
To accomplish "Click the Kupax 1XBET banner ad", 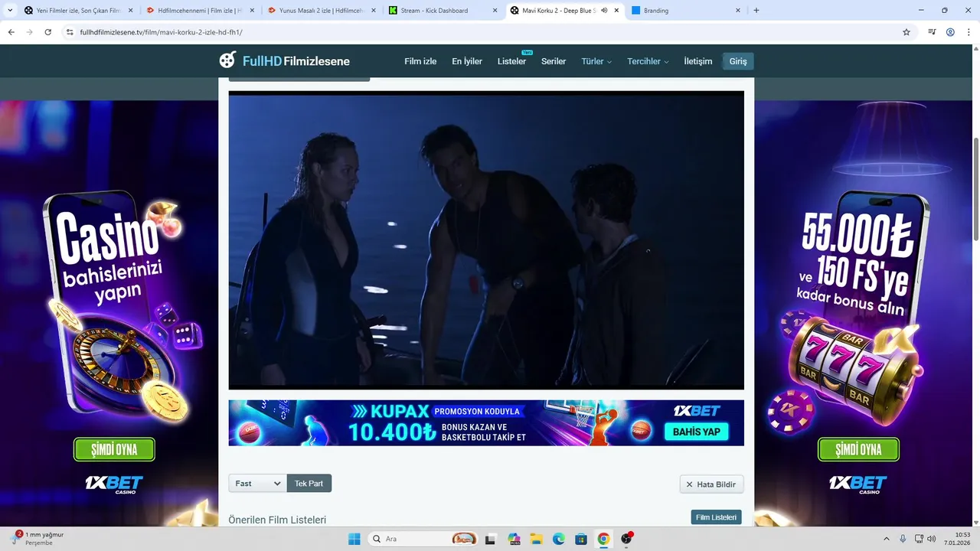I will (x=486, y=422).
